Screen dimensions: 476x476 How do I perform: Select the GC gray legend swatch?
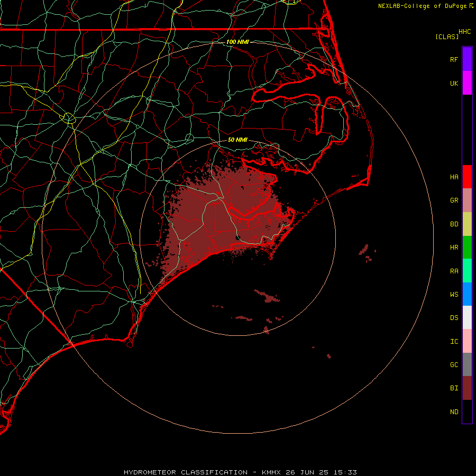(467, 364)
